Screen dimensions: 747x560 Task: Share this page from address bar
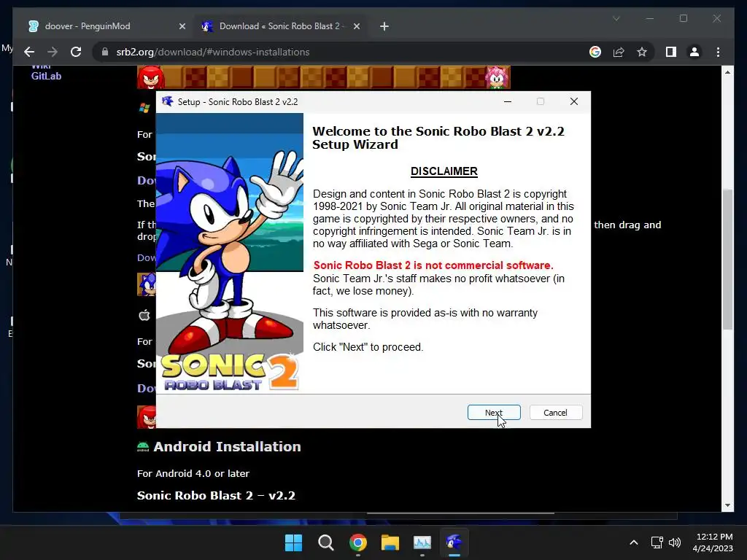tap(619, 52)
